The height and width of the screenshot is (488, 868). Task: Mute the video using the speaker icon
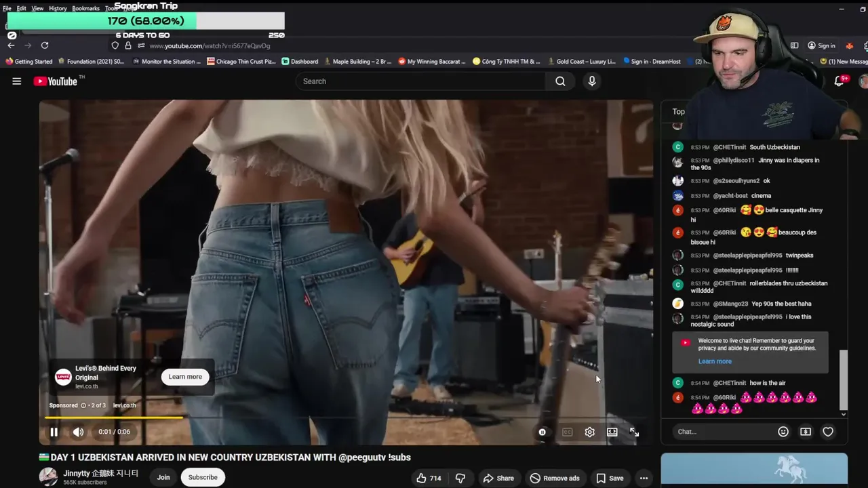tap(79, 432)
